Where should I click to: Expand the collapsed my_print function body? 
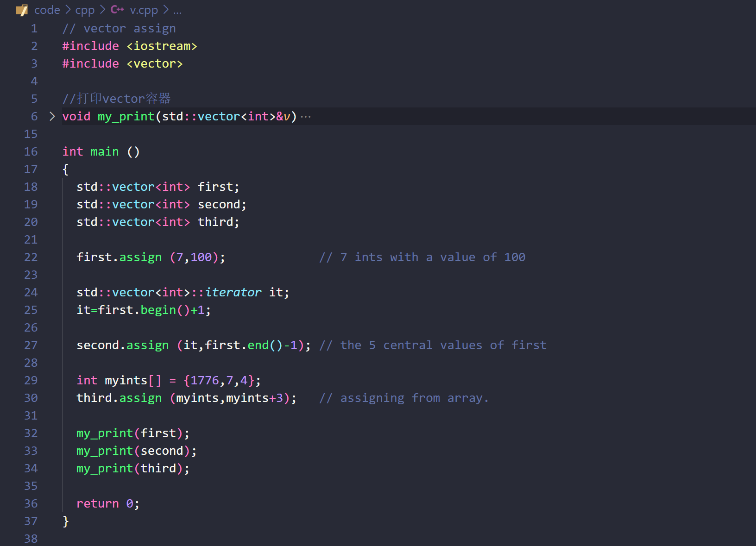pos(51,116)
